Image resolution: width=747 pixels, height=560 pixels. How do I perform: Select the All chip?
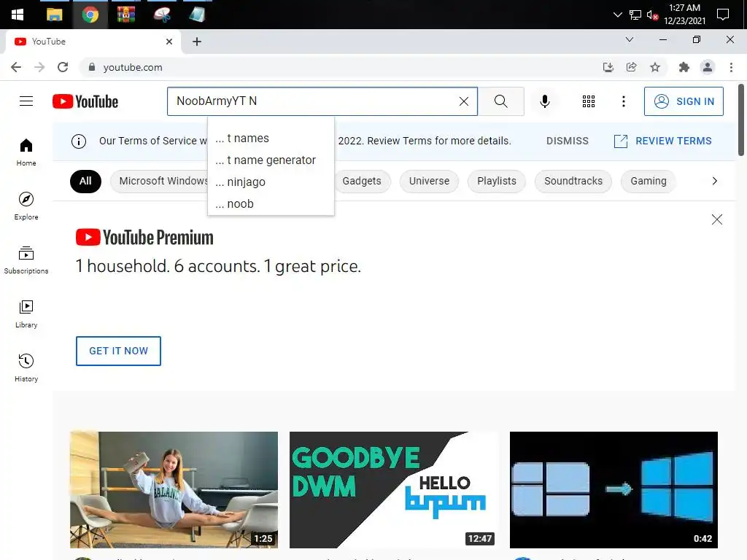click(85, 181)
